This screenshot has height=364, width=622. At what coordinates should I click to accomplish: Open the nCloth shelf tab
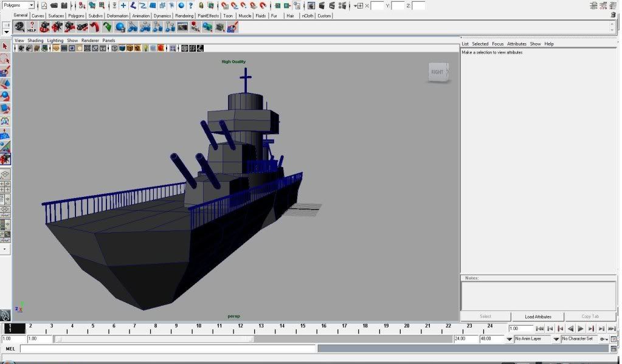[308, 16]
